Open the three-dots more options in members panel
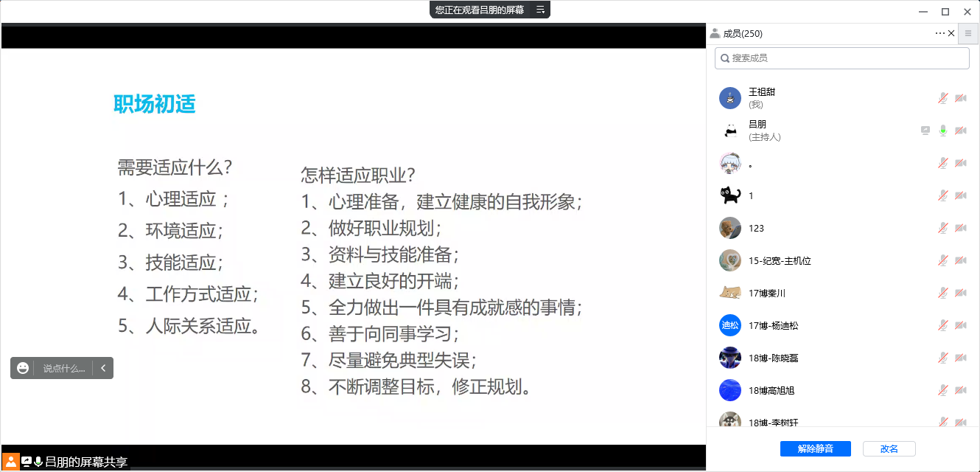Screen dimensions: 980x472 point(939,33)
